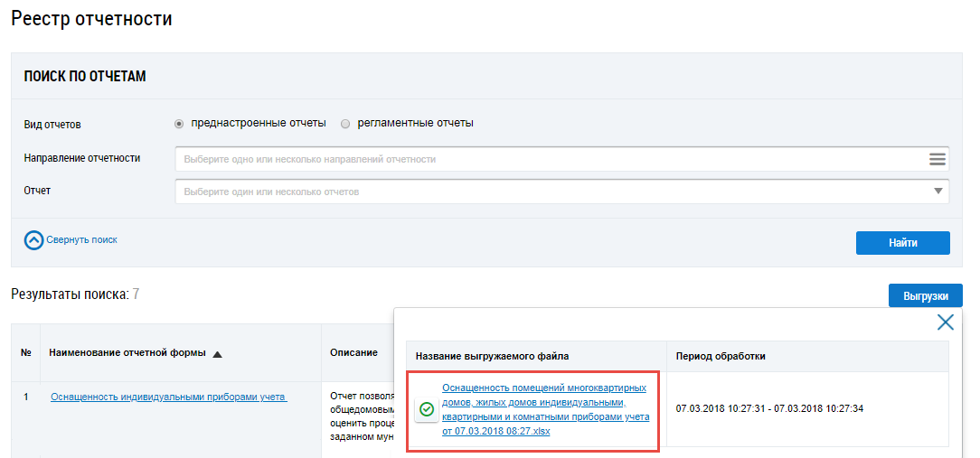
Task: Select the 'регламентные отчеты' radio button
Action: 345,124
